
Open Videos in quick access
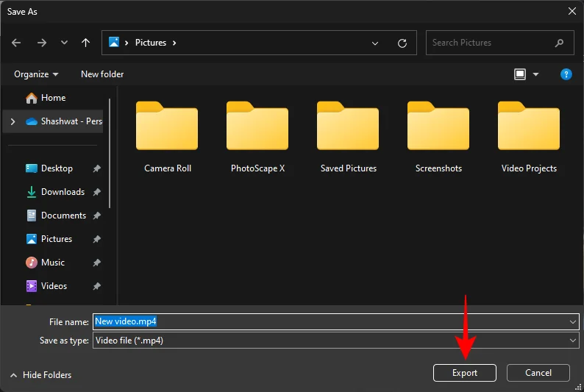tap(46, 286)
